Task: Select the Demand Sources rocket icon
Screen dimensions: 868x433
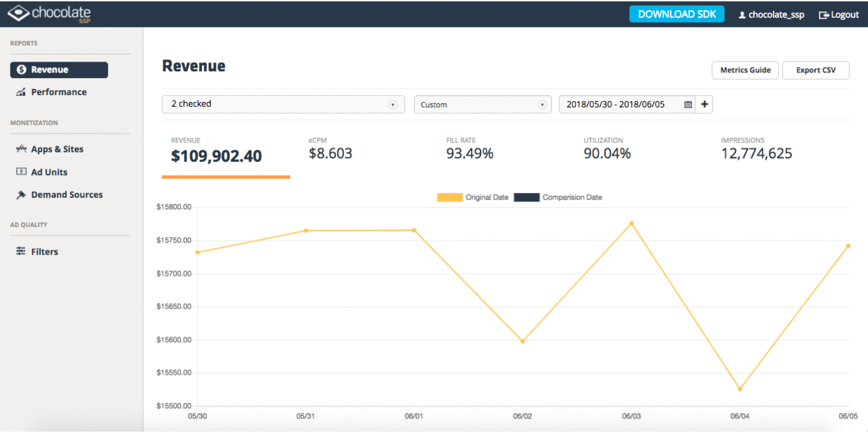Action: (21, 194)
